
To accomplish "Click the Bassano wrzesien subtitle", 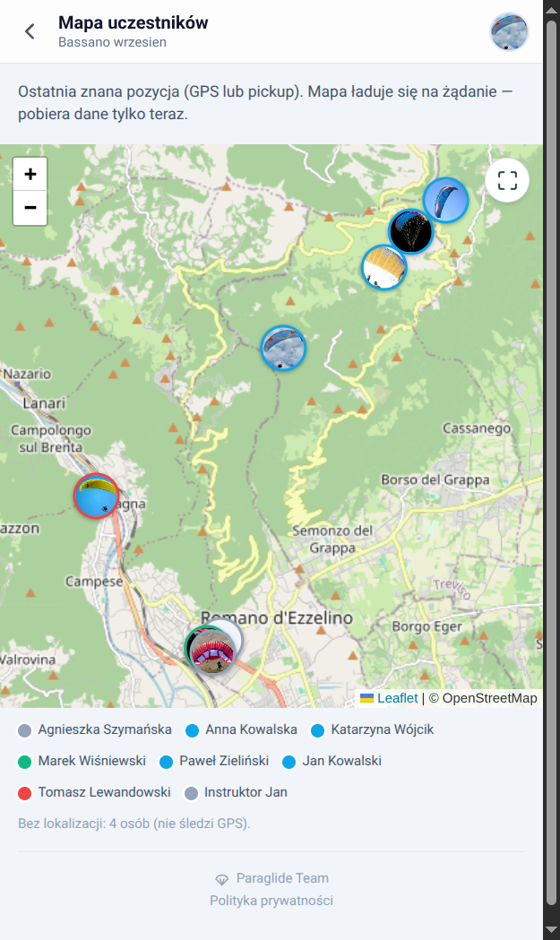I will click(x=112, y=42).
